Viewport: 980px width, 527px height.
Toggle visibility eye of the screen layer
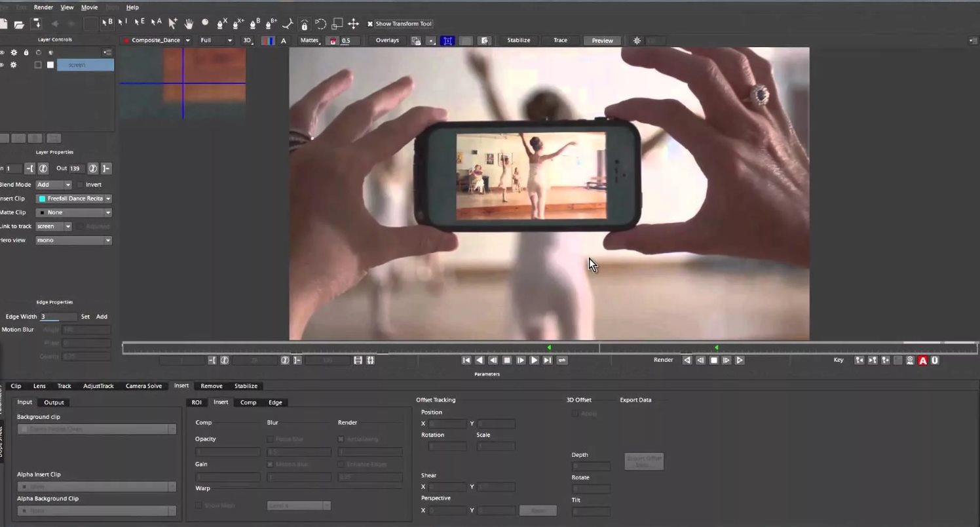(2, 65)
